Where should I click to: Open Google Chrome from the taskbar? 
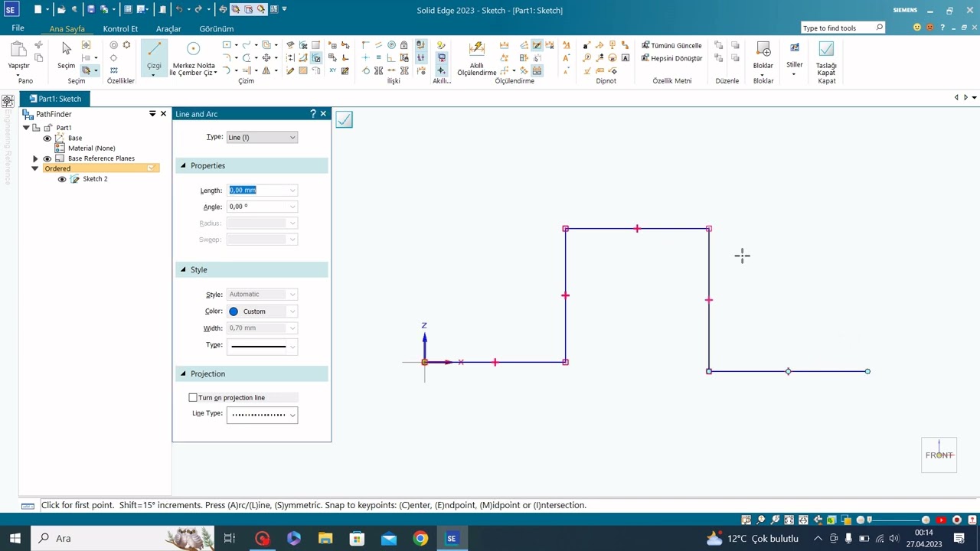coord(420,538)
